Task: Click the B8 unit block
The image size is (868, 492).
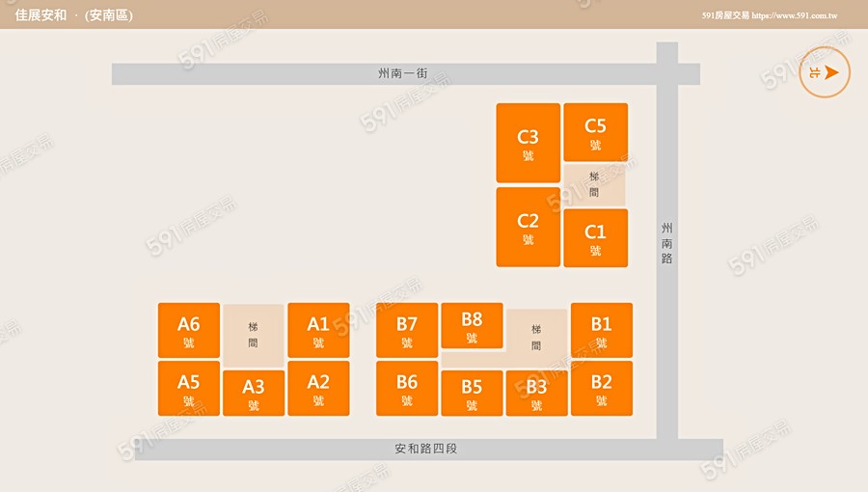Action: (x=472, y=325)
